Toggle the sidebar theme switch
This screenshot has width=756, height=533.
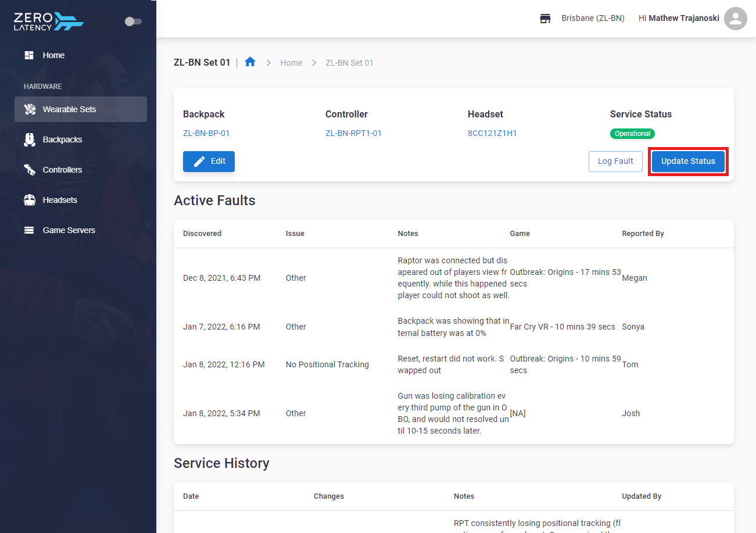(133, 22)
